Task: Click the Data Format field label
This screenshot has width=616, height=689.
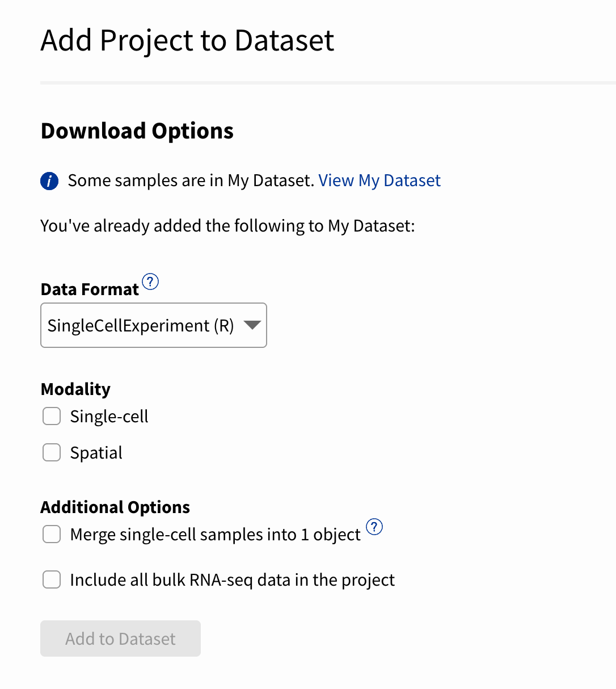Action: [x=90, y=289]
